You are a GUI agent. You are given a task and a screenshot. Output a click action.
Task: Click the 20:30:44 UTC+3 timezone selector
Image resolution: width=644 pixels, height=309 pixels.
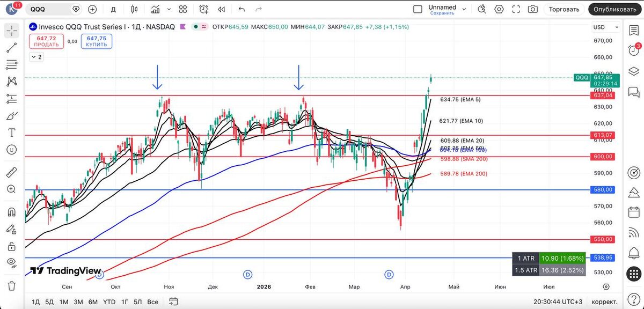point(558,301)
